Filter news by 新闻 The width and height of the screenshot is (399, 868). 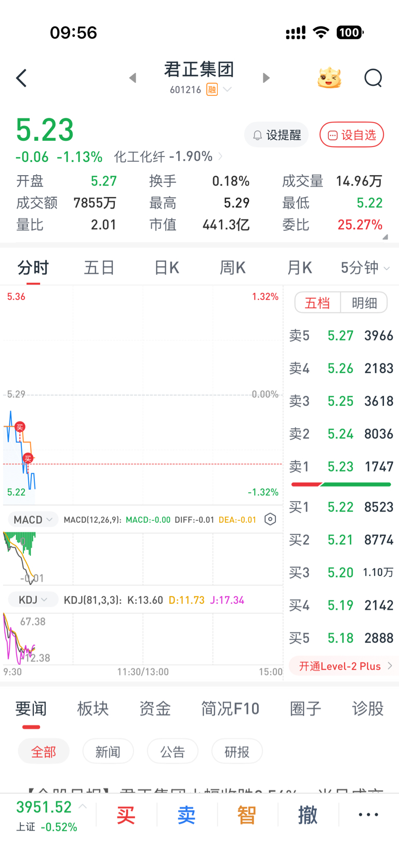click(108, 752)
